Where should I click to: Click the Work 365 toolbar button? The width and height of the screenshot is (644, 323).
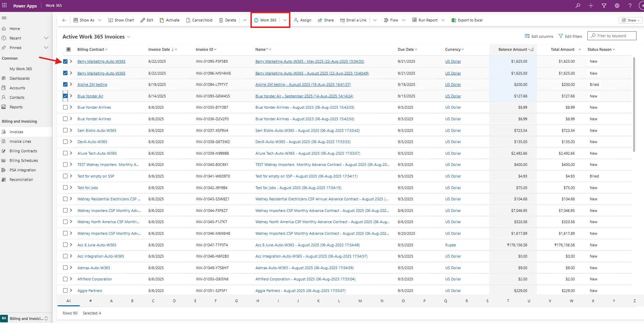[265, 20]
